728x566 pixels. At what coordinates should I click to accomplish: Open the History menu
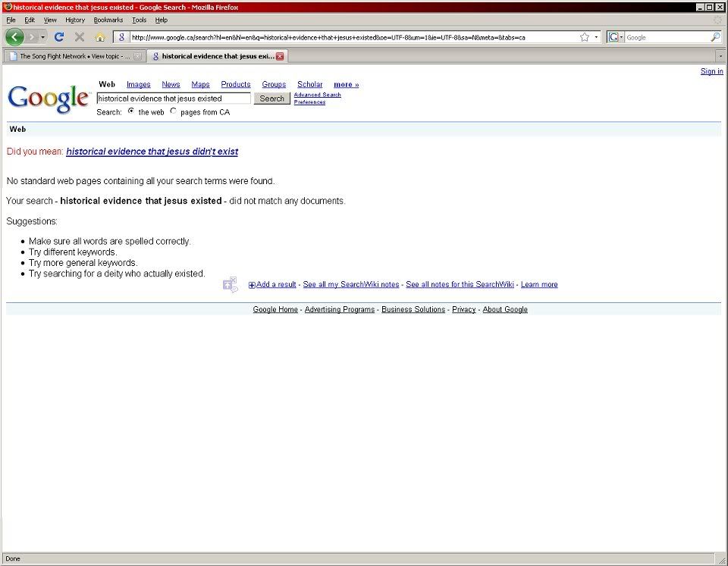[x=75, y=20]
